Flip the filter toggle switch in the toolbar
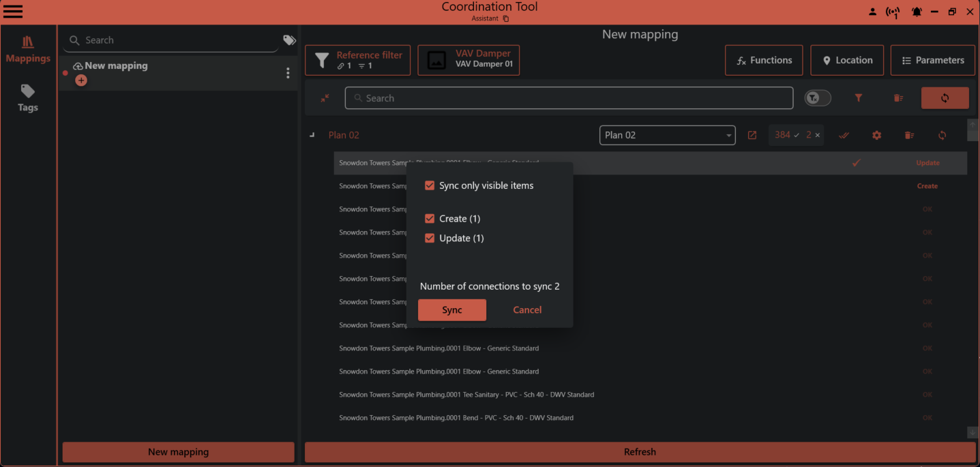Viewport: 980px width, 467px height. [x=816, y=97]
